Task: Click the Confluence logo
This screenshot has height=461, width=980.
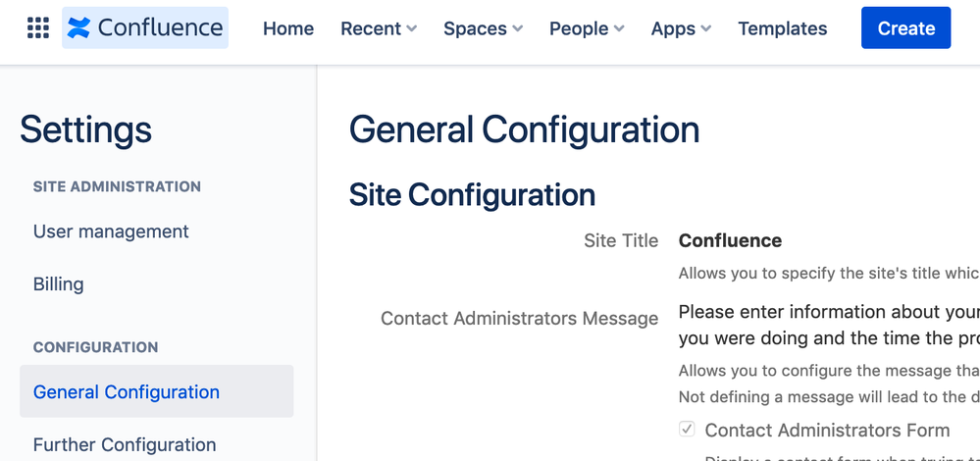Action: click(x=145, y=28)
